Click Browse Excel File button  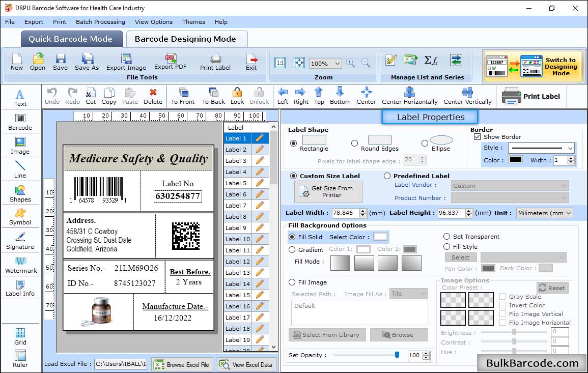point(183,365)
